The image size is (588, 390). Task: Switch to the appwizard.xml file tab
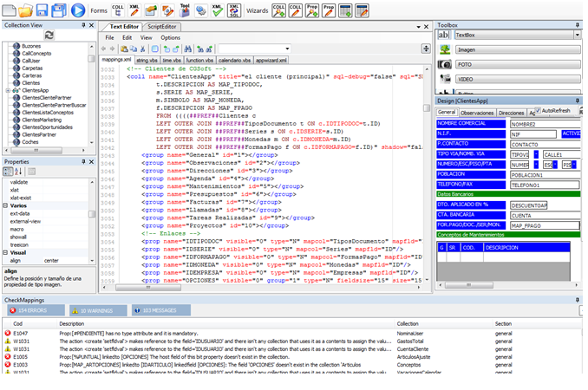click(x=271, y=61)
